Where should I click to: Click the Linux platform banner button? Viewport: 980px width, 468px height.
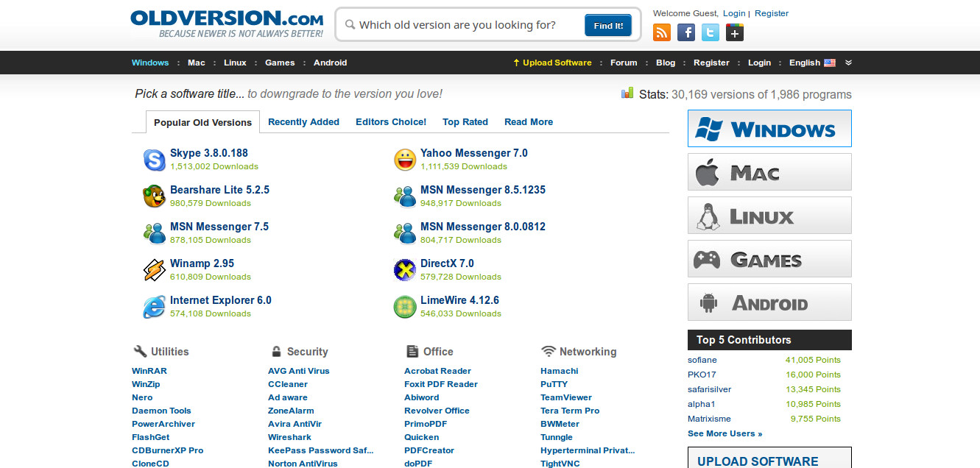[769, 216]
